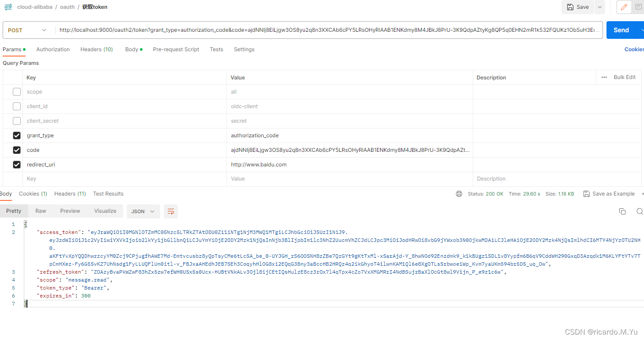This screenshot has height=339, width=644.
Task: Click the wrap lines icon in response
Action: (170, 211)
